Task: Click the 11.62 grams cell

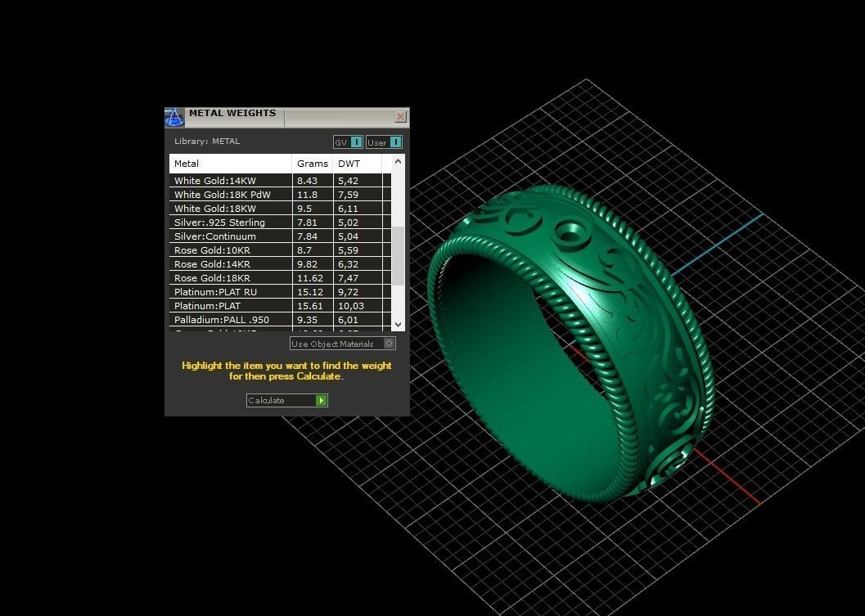Action: (313, 278)
